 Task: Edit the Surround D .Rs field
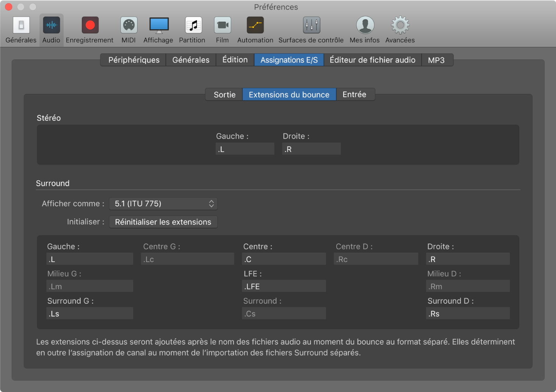468,314
